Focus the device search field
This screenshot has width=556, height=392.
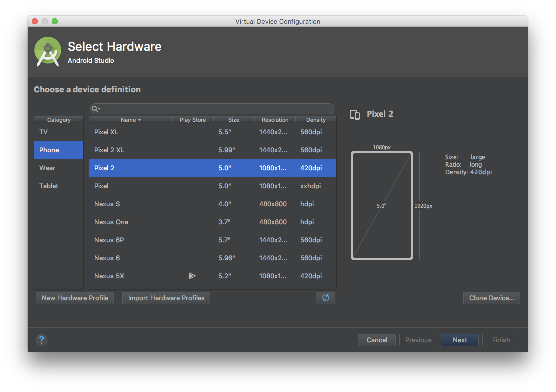point(212,109)
